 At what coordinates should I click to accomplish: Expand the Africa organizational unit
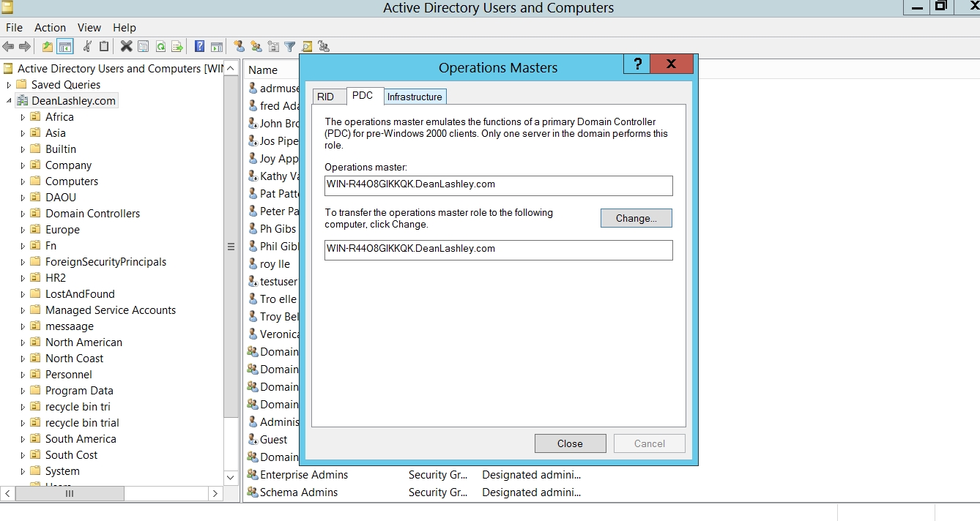click(x=23, y=117)
